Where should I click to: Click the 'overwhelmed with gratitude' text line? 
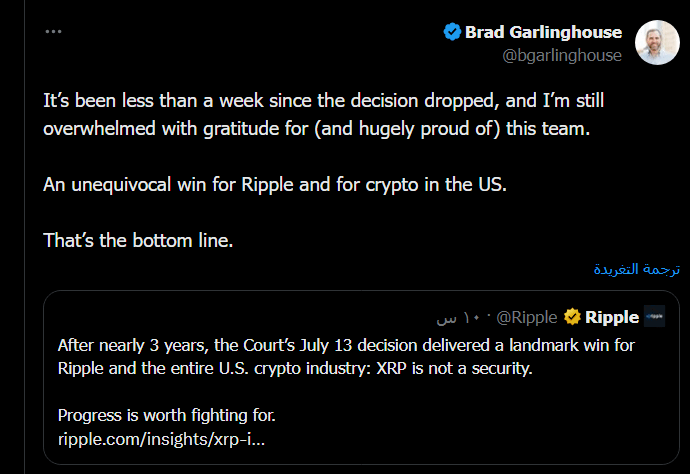(316, 129)
